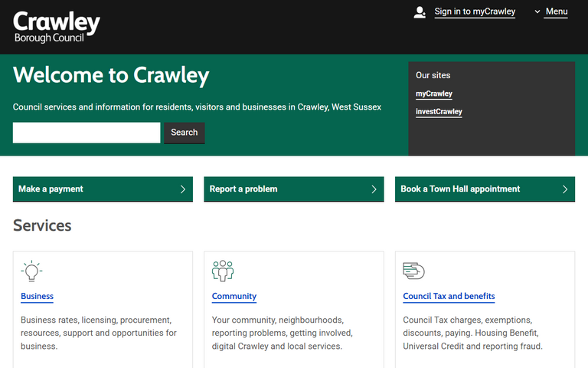Viewport: 588px width, 368px height.
Task: Focus the site search text field
Action: coord(87,133)
